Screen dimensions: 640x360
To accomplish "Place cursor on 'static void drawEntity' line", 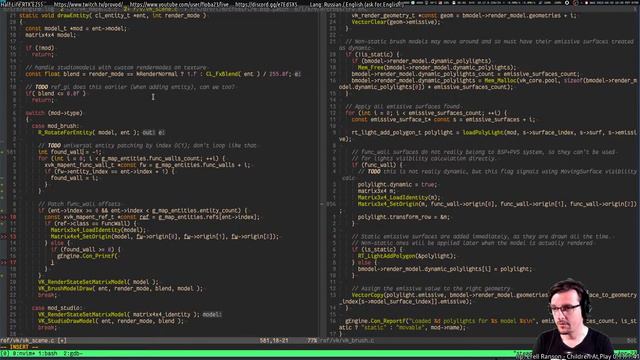I will tap(113, 16).
